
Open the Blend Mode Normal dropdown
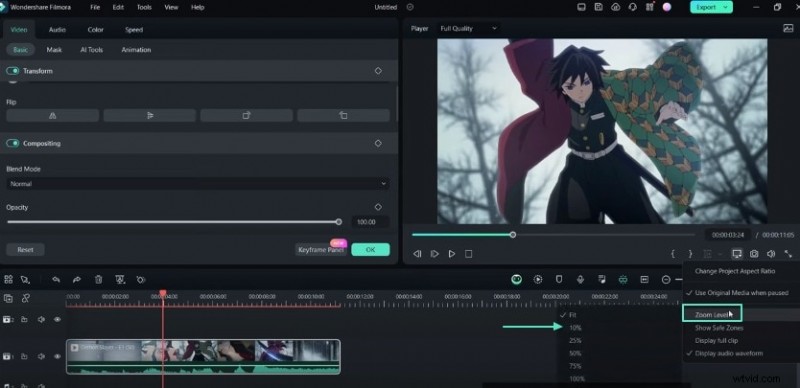pos(198,184)
